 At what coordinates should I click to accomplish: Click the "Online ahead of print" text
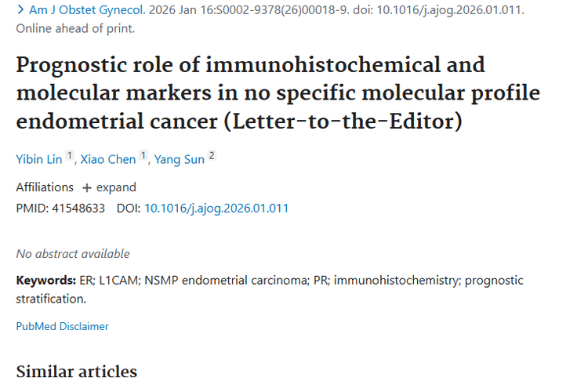[75, 28]
